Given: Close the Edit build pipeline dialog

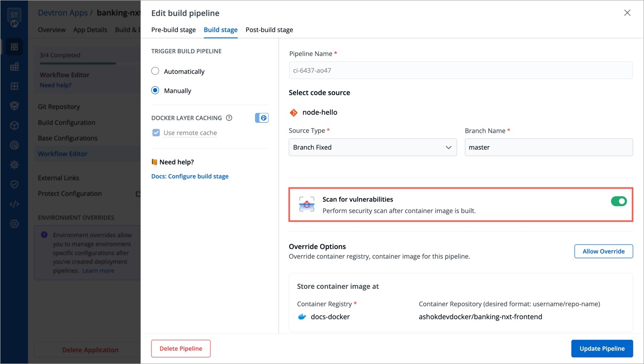Looking at the screenshot, I should coord(627,13).
